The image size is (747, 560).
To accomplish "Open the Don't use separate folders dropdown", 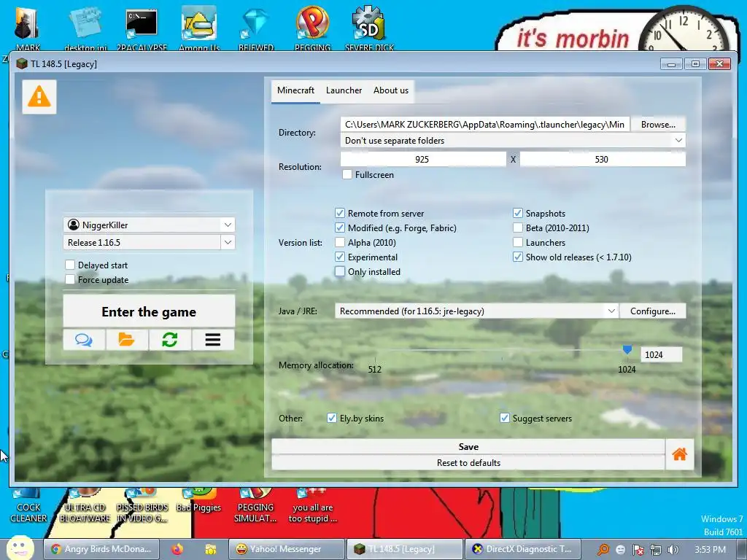I will point(513,141).
